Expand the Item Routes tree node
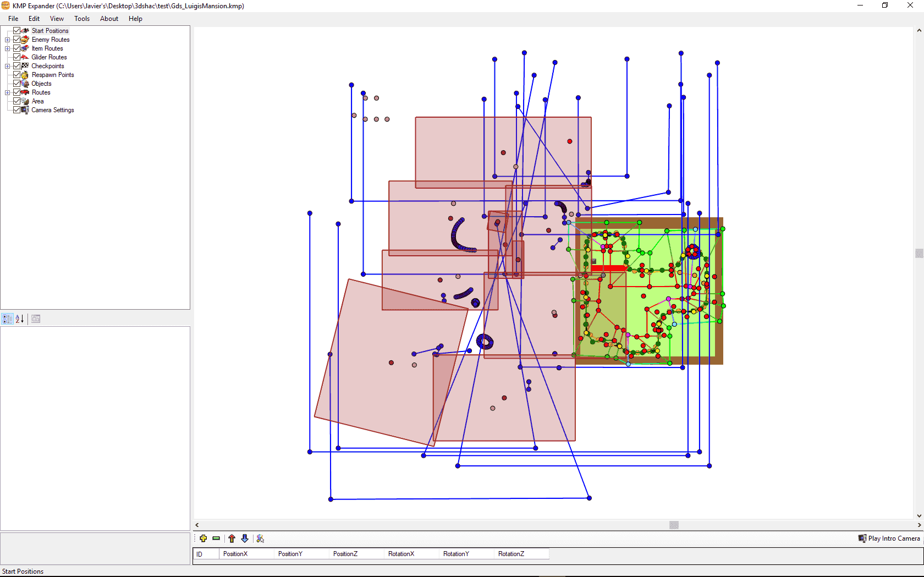The image size is (924, 577). [7, 48]
